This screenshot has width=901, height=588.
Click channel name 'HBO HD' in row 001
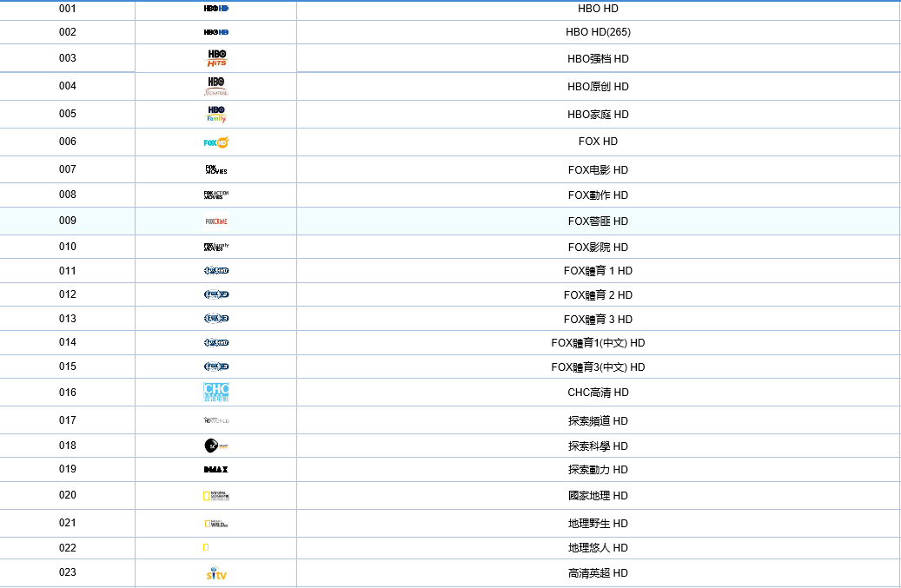[x=598, y=9]
